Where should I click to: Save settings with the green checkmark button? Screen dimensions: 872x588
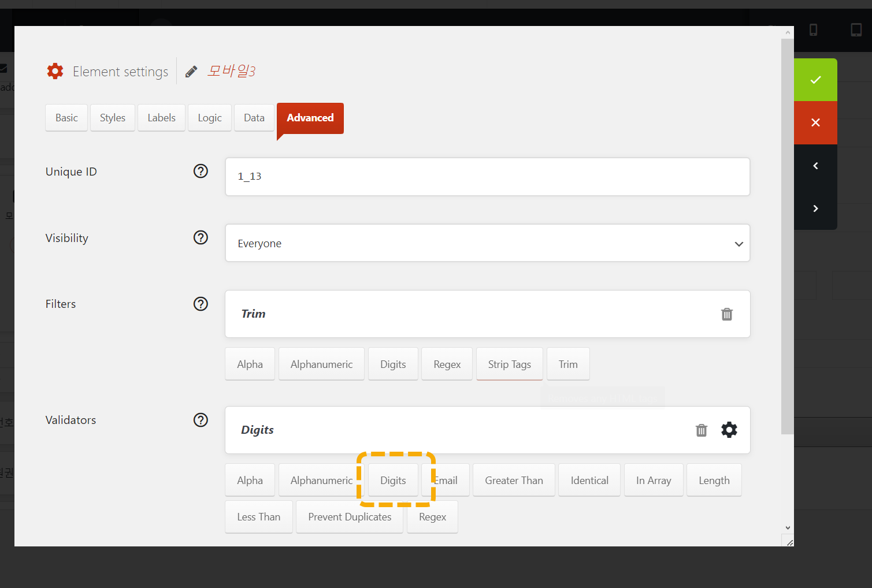pyautogui.click(x=815, y=80)
